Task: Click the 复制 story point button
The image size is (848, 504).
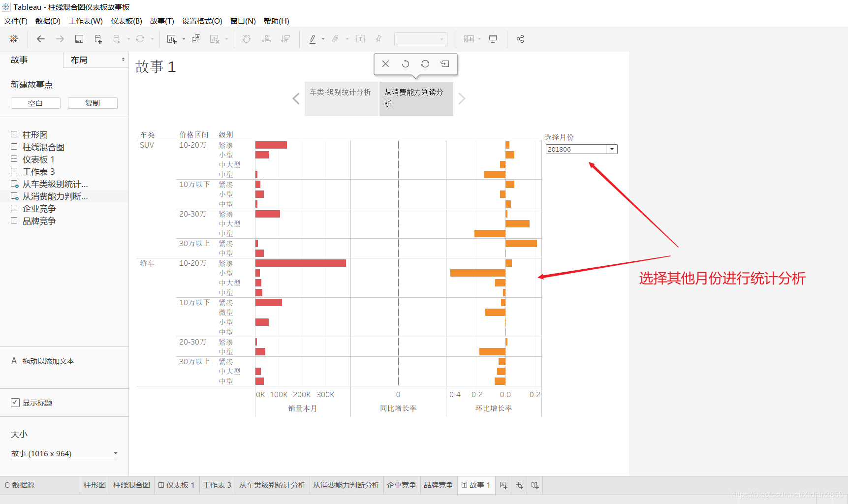Action: click(93, 103)
